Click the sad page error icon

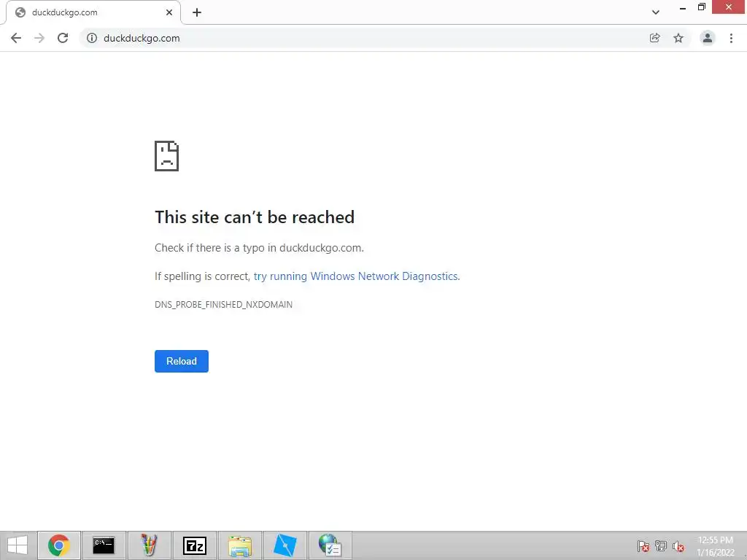[x=167, y=156]
